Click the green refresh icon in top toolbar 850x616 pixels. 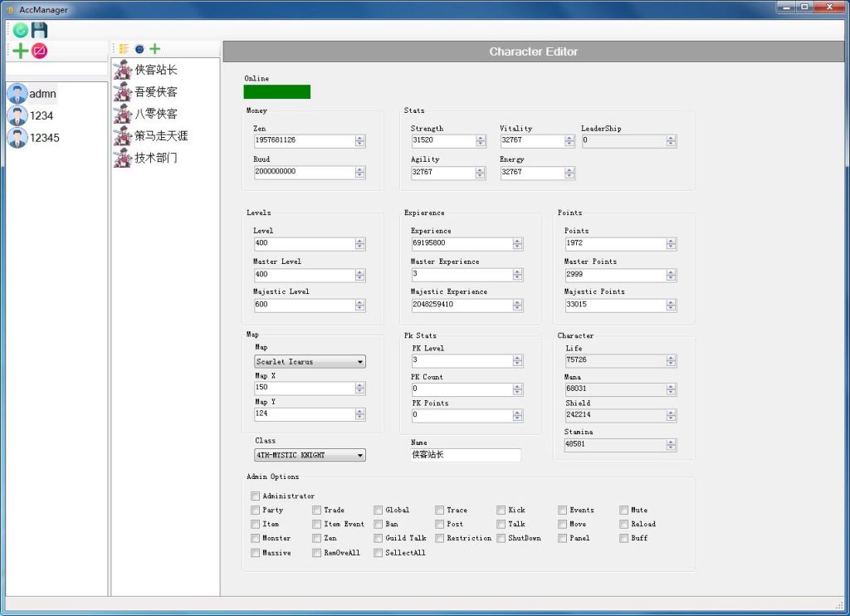pyautogui.click(x=21, y=31)
